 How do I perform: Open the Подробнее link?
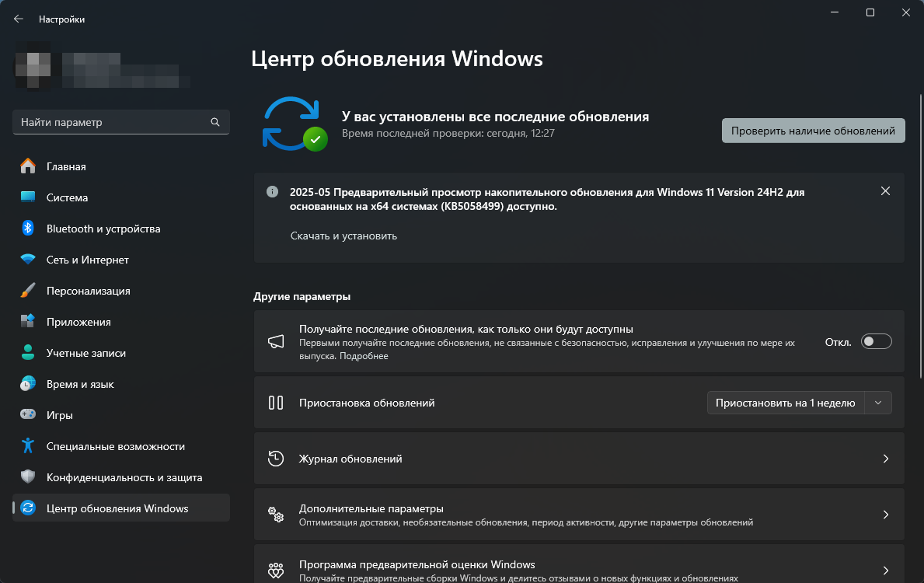364,356
